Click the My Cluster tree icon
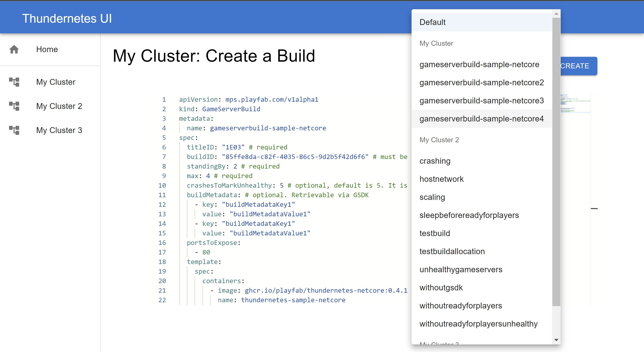The height and width of the screenshot is (352, 644). (x=14, y=82)
